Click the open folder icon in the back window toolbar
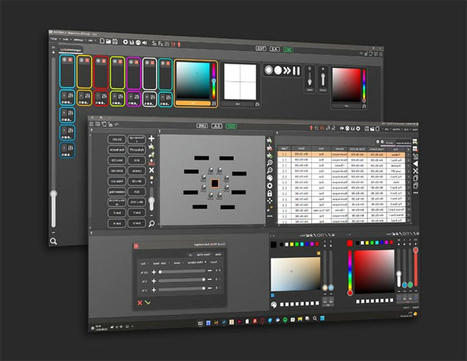The height and width of the screenshot is (361, 467). pyautogui.click(x=108, y=41)
